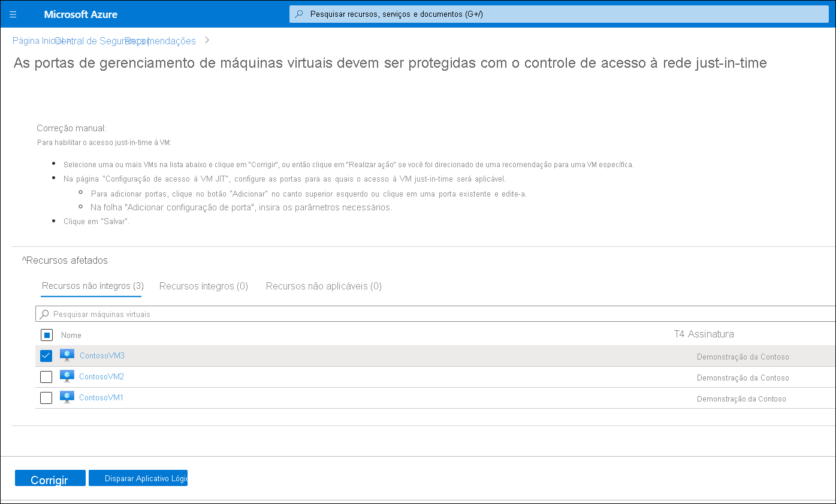Switch to Recursos íntegros (0) tab
This screenshot has width=836, height=504.
click(204, 286)
